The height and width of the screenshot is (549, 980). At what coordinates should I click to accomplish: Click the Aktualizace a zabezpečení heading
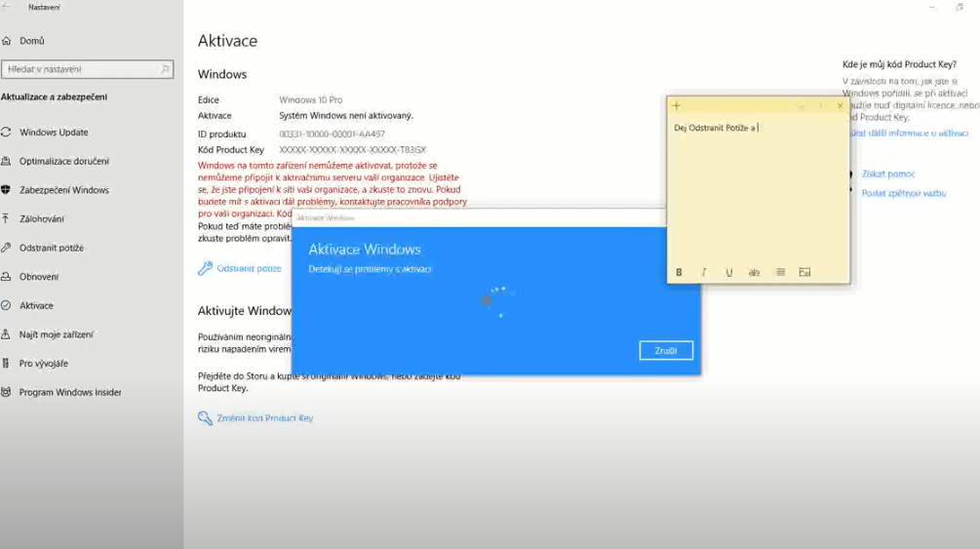(54, 97)
